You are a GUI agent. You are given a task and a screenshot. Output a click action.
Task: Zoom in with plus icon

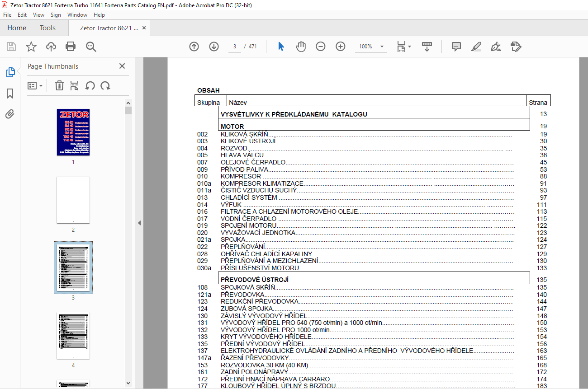coord(341,47)
